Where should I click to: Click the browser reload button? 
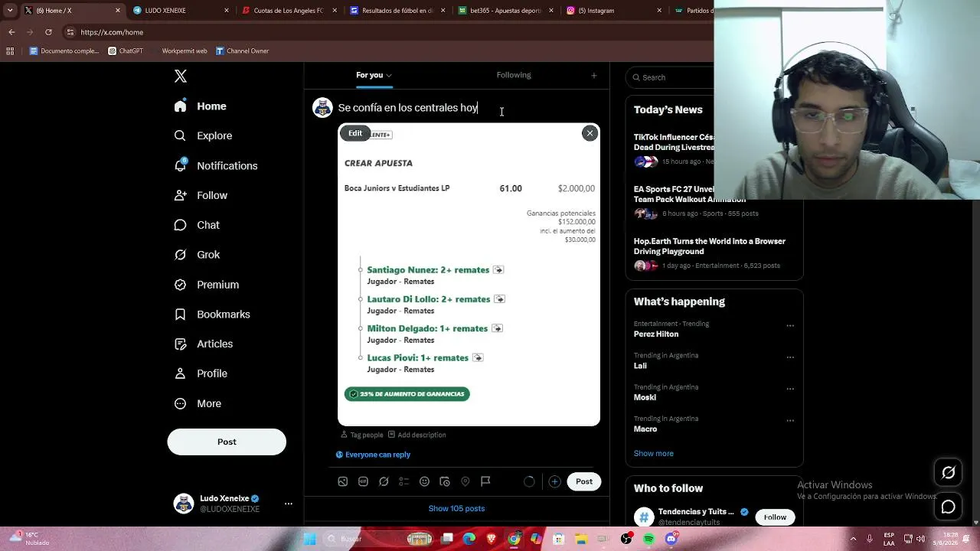[x=48, y=32]
